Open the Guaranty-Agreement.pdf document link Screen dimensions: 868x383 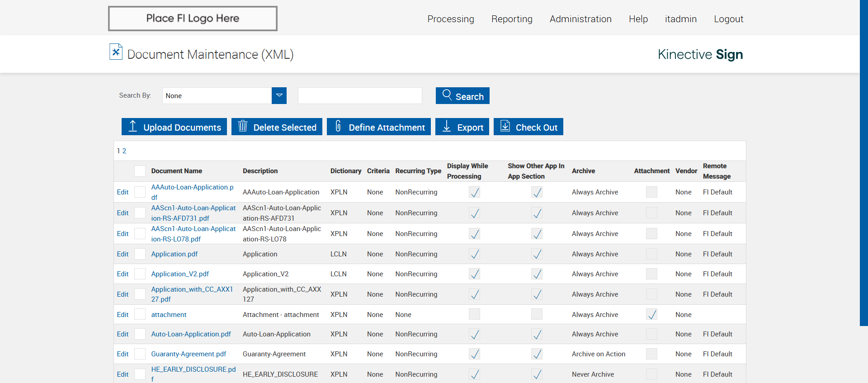pos(189,354)
